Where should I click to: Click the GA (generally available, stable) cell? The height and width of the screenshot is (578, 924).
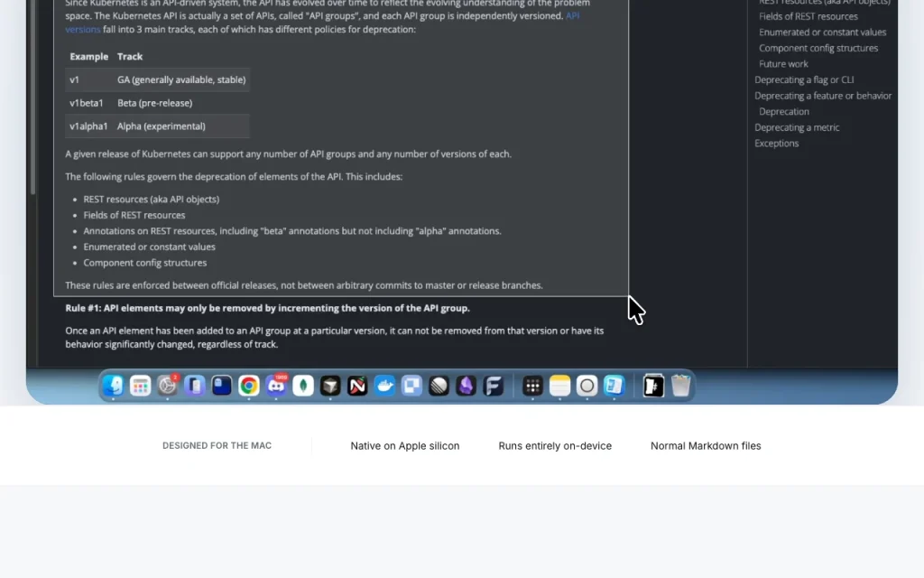click(x=180, y=79)
